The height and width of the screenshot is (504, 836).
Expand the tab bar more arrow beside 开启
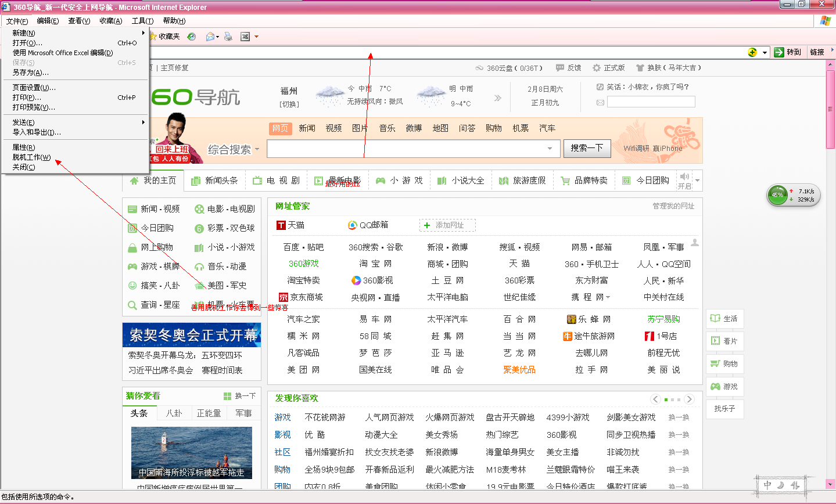point(697,181)
